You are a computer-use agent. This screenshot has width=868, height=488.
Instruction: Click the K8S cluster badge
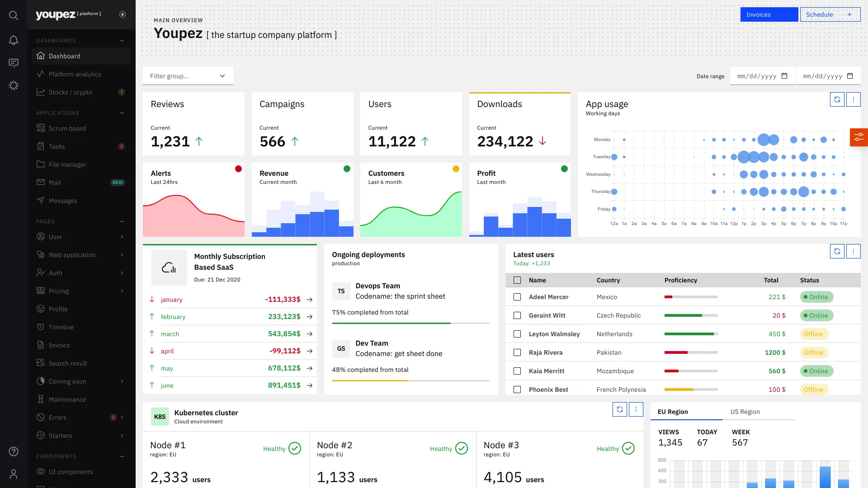(160, 417)
